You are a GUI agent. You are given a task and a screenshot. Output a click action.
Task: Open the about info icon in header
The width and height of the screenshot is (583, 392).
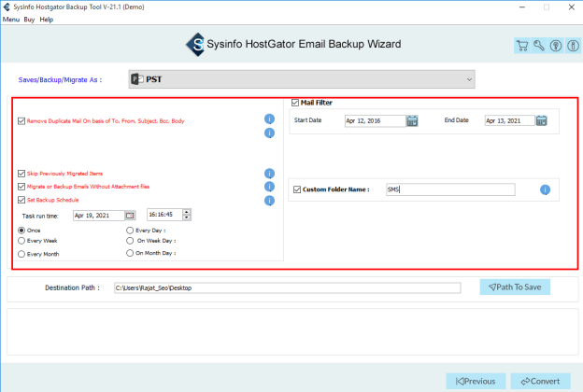[573, 46]
